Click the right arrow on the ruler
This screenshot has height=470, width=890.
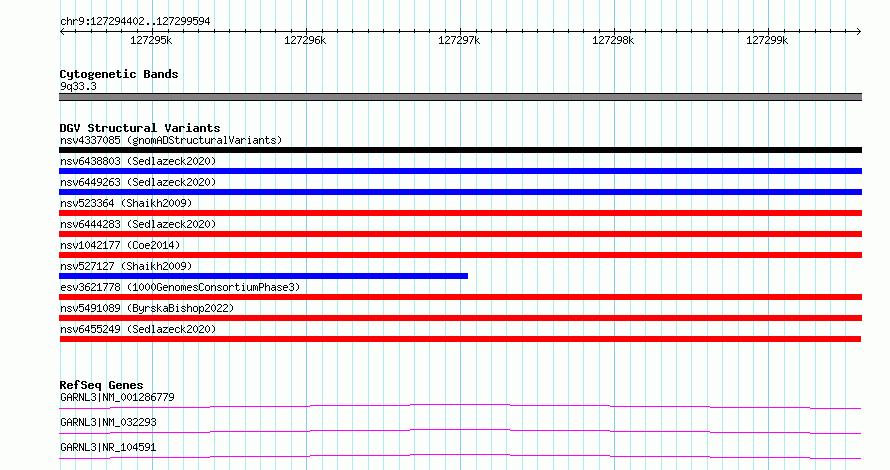click(859, 31)
